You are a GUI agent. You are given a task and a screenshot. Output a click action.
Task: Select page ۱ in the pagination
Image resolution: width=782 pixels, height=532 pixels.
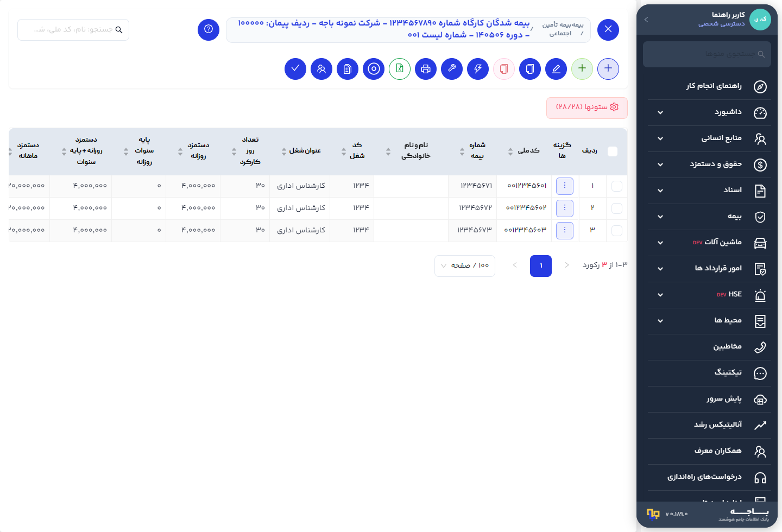(541, 266)
